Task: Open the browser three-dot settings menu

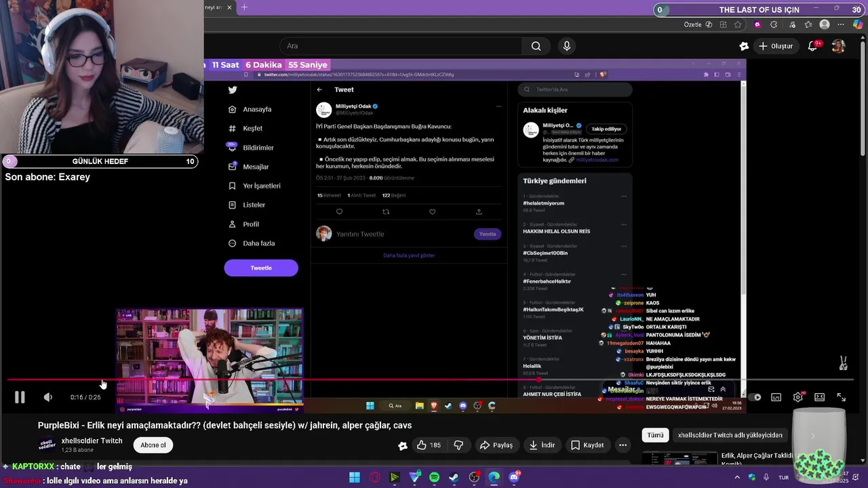Action: (841, 24)
